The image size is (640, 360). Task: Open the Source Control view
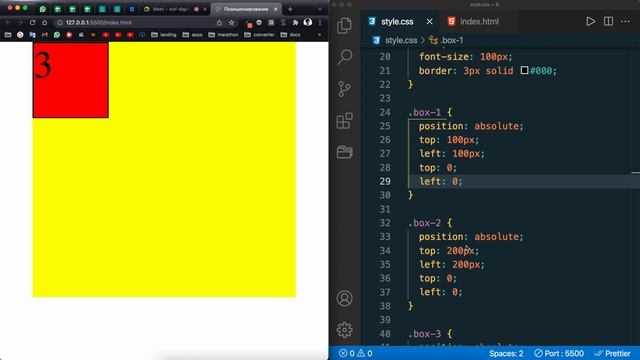344,89
